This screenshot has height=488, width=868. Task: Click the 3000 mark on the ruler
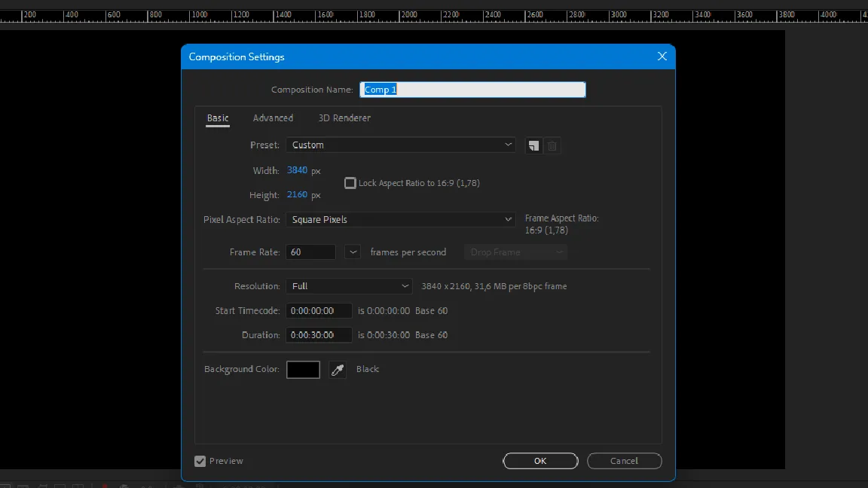click(618, 15)
